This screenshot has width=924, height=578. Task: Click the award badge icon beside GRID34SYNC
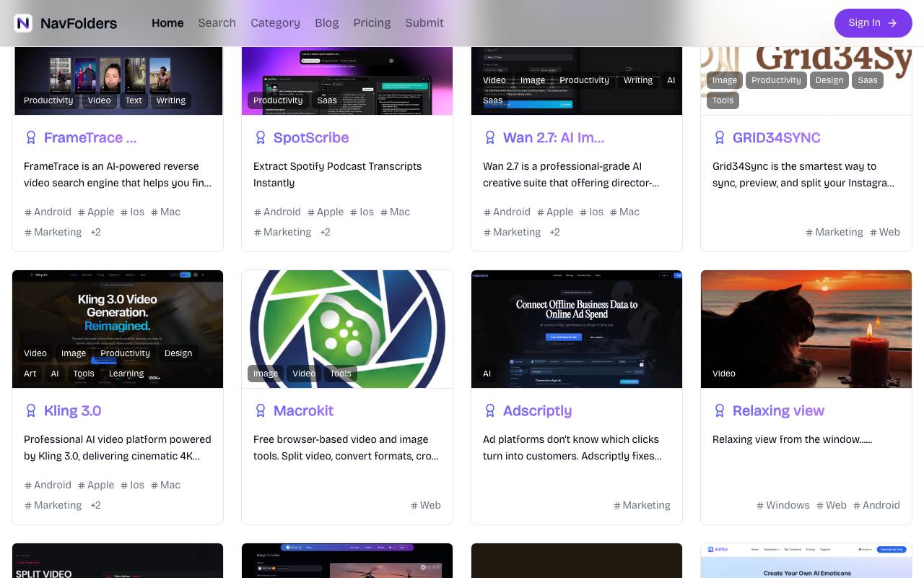click(x=720, y=137)
